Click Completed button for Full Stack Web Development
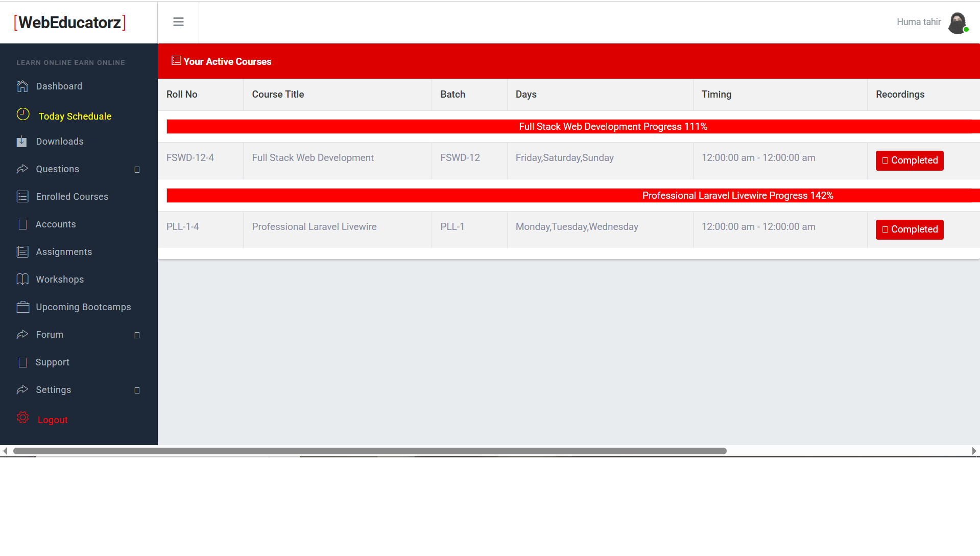The image size is (980, 556). pos(910,160)
